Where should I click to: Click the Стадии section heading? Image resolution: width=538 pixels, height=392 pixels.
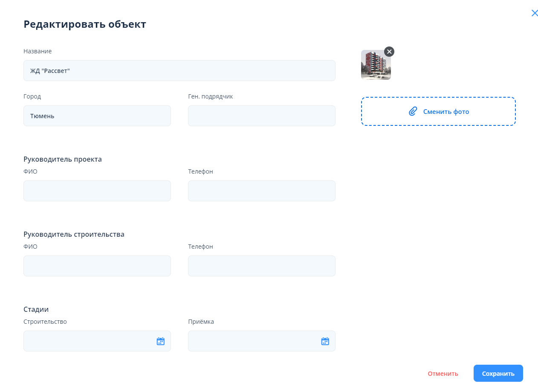[36, 309]
